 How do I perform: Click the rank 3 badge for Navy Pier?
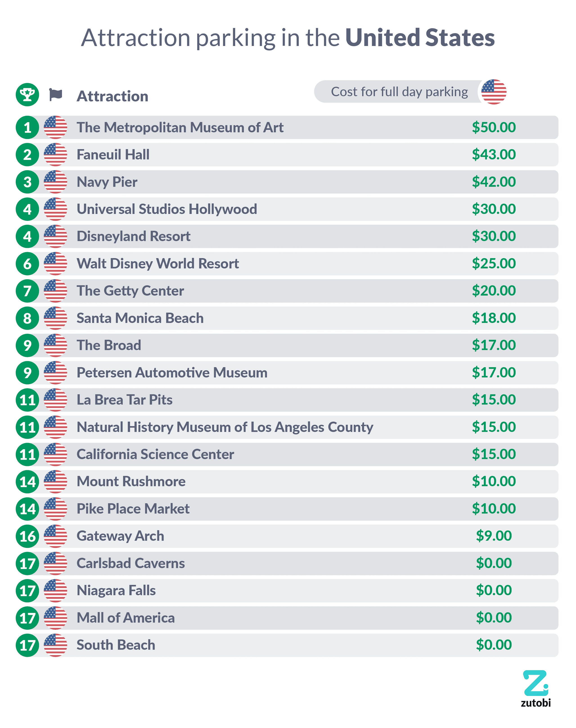click(x=27, y=182)
